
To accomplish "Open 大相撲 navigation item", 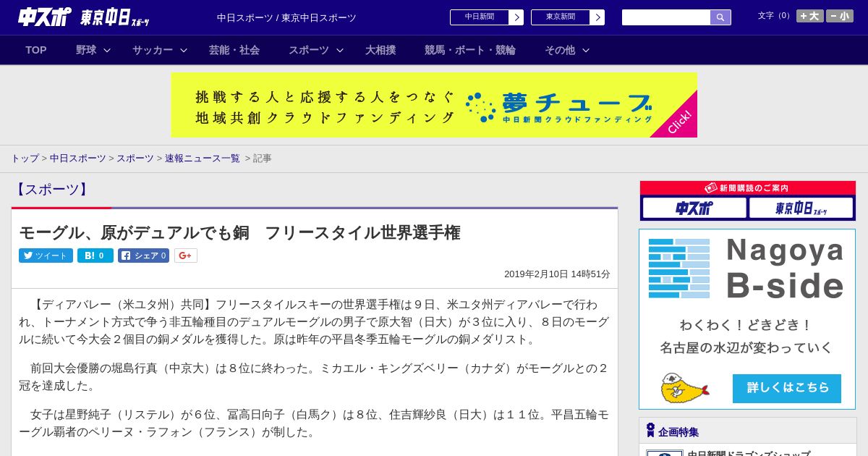I will (380, 50).
